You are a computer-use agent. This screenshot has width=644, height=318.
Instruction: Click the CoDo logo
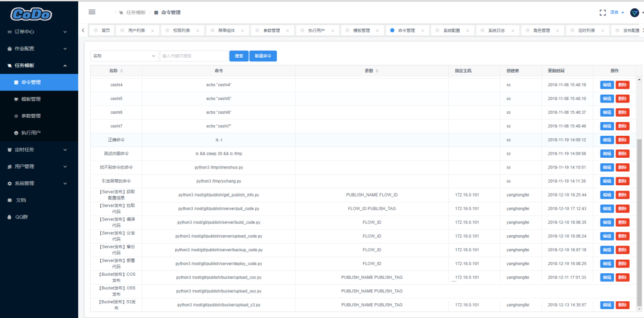[31, 13]
